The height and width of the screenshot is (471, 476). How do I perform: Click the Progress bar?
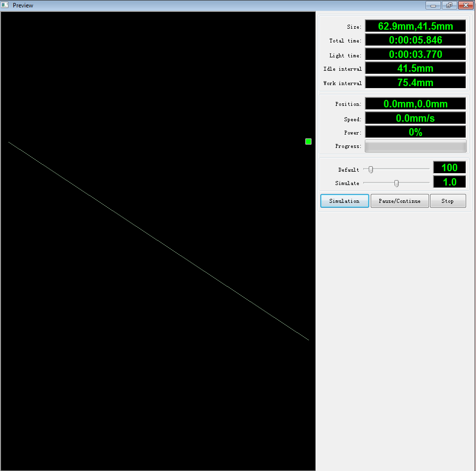coord(415,146)
